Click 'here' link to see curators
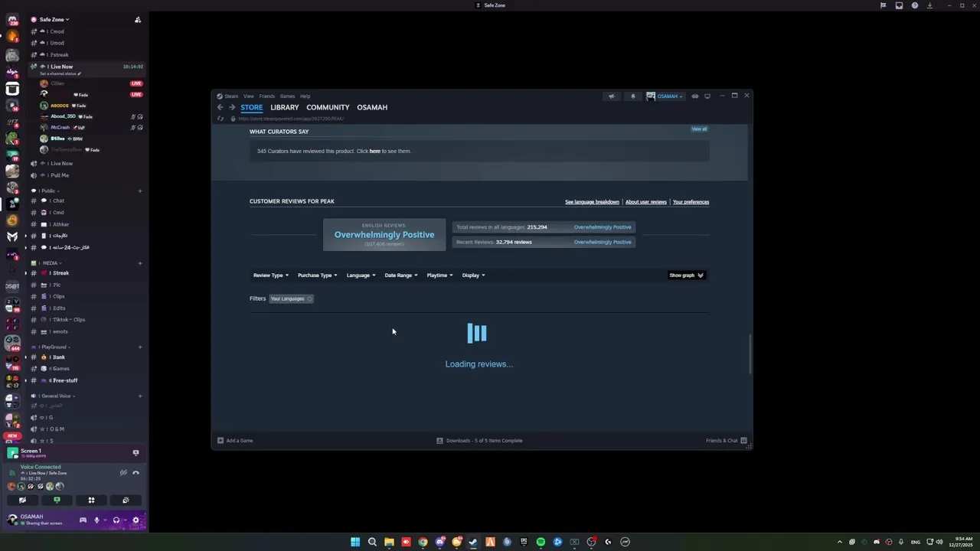This screenshot has height=551, width=980. point(375,152)
